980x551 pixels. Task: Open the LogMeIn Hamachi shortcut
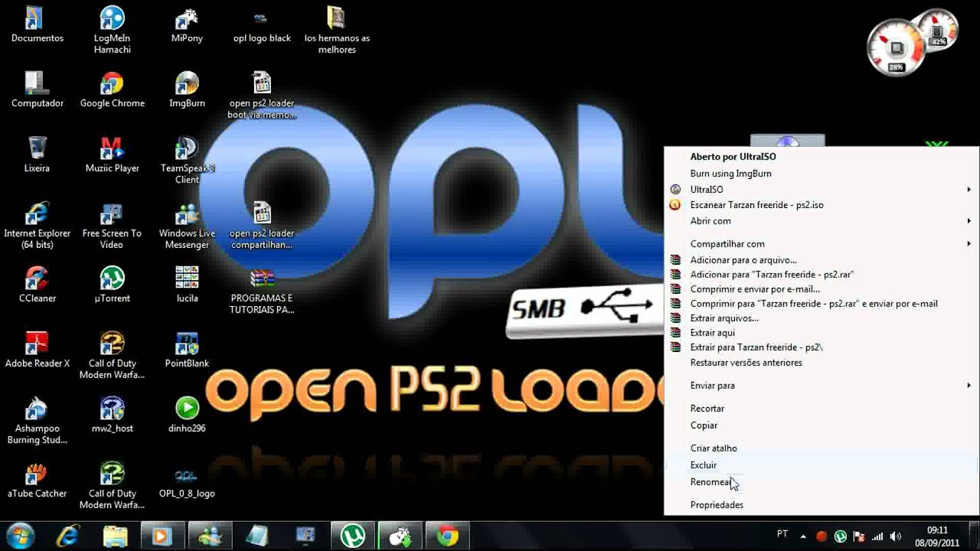click(112, 31)
